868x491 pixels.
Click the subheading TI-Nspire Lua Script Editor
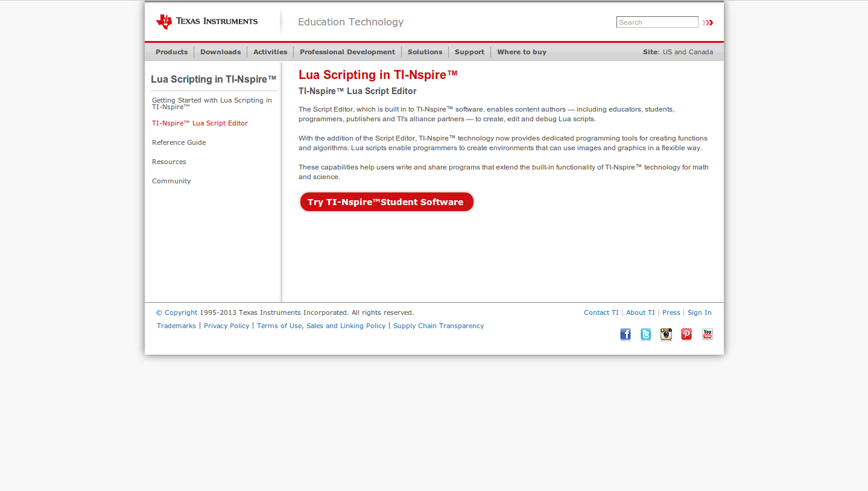pos(358,91)
